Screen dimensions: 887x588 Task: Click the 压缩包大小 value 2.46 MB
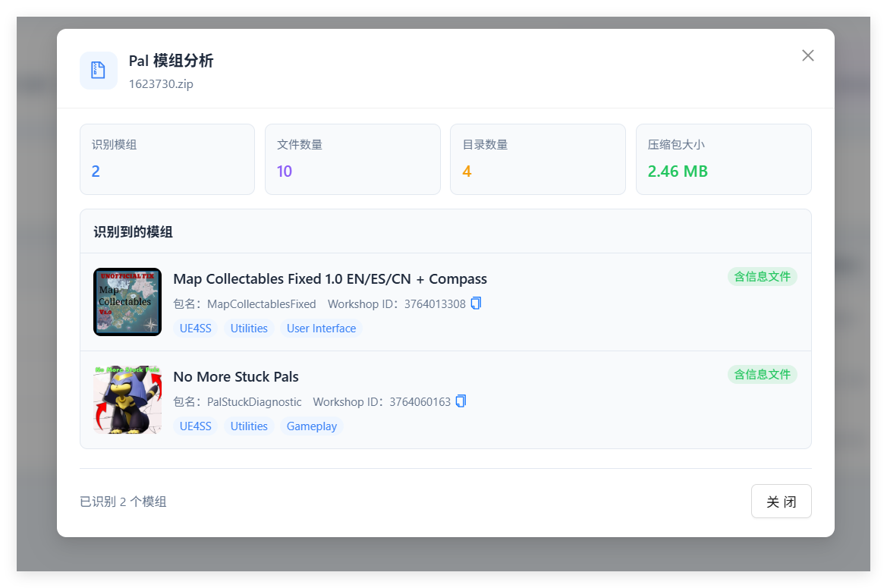(678, 171)
